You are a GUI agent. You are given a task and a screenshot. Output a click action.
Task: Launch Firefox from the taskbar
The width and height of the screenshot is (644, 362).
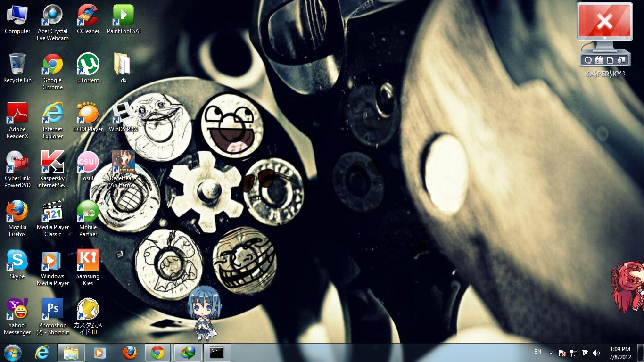click(130, 352)
